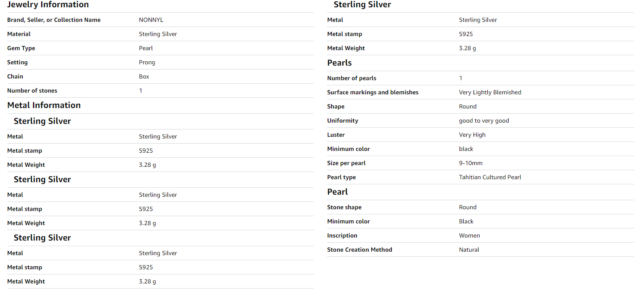644x292 pixels.
Task: Click the Gem Type row label
Action: click(21, 48)
